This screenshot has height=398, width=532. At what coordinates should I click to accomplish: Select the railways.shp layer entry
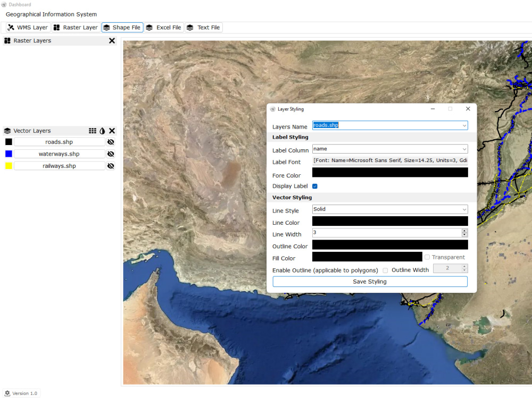coord(60,166)
